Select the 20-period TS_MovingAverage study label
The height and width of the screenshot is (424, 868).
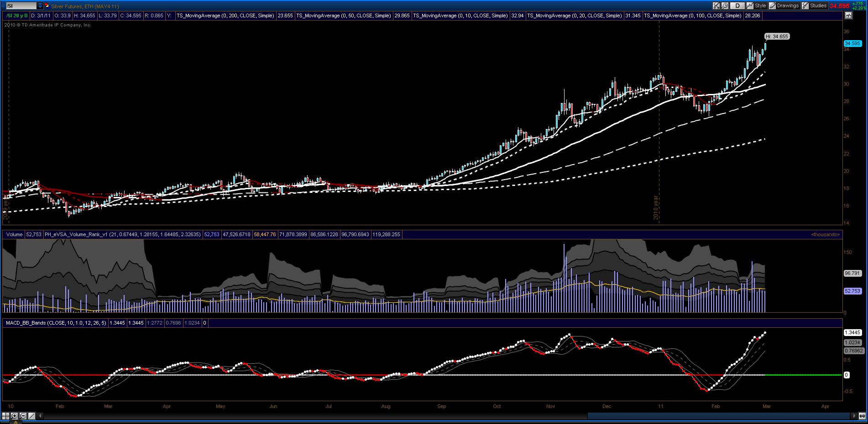575,16
